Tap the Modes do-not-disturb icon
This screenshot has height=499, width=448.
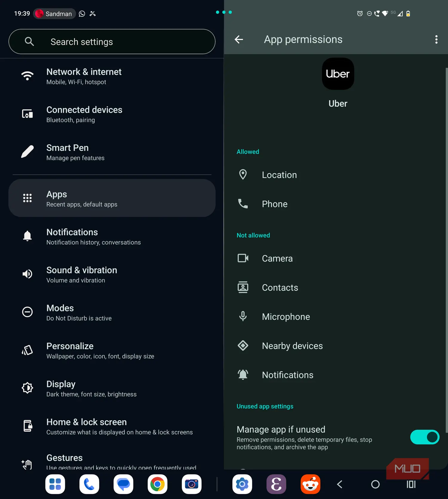27,312
